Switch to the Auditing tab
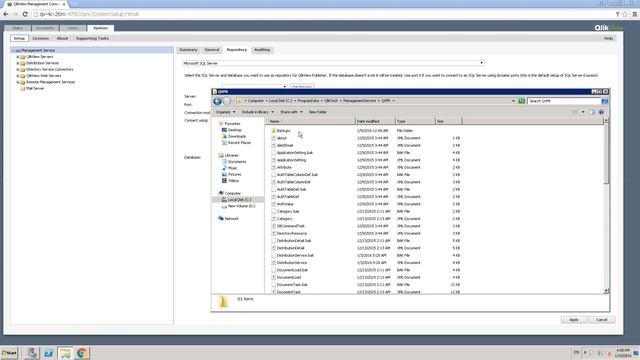640x360 pixels. tap(262, 50)
